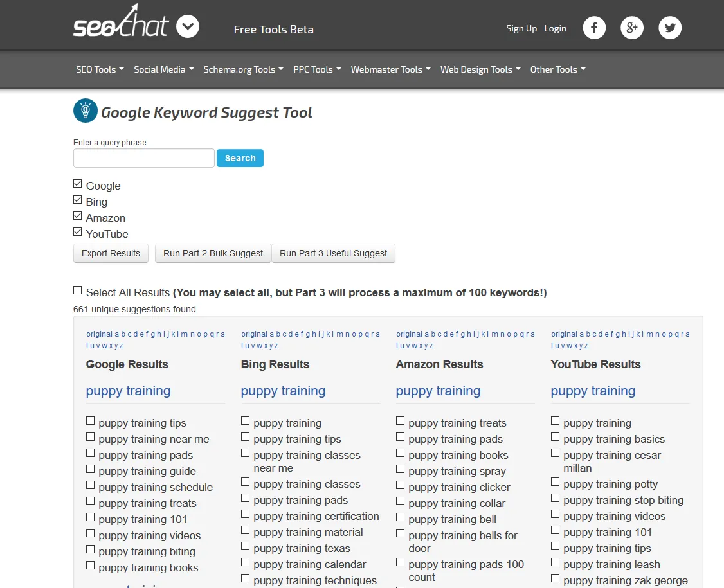Expand the PPC Tools menu
Screen dimensions: 724x588
(x=317, y=69)
